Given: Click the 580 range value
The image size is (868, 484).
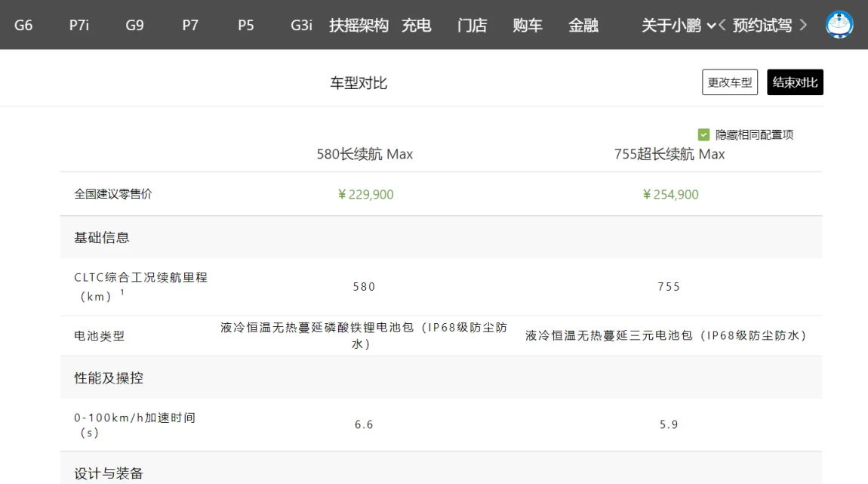Looking at the screenshot, I should (365, 286).
